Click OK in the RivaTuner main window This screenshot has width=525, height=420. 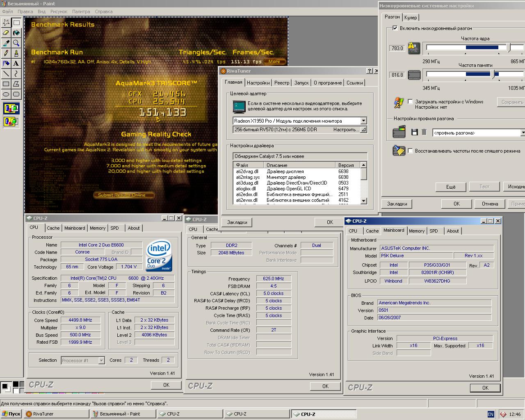(x=330, y=222)
